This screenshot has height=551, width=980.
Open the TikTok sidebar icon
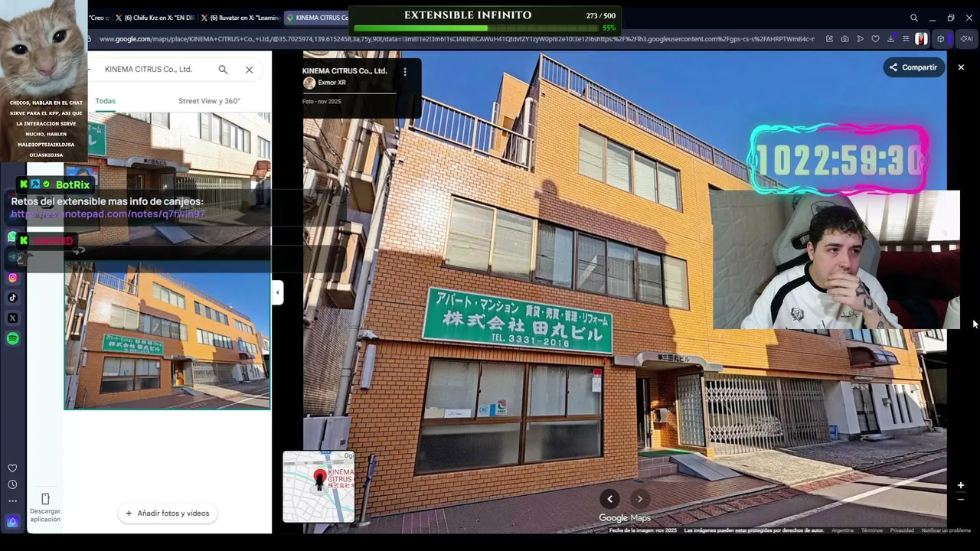point(12,298)
